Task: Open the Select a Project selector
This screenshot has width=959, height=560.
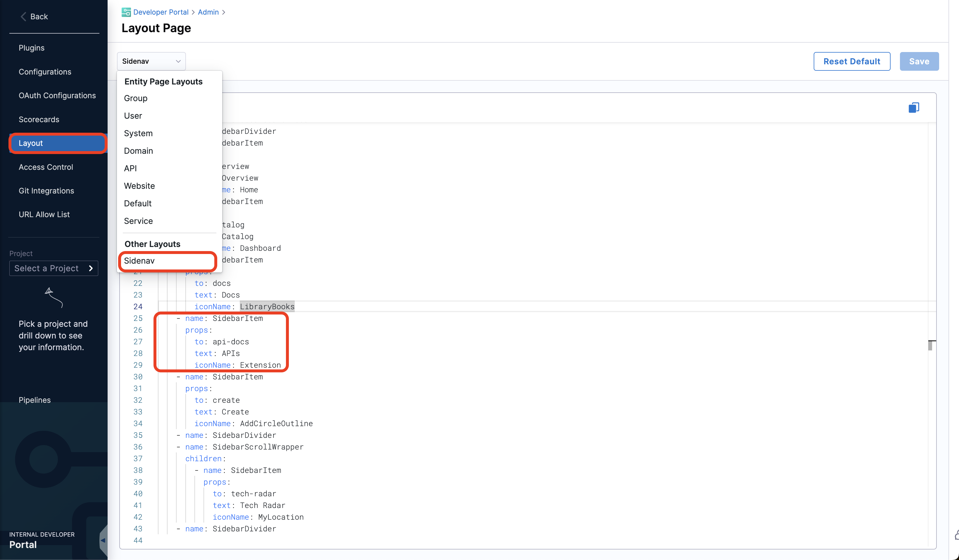Action: (54, 268)
